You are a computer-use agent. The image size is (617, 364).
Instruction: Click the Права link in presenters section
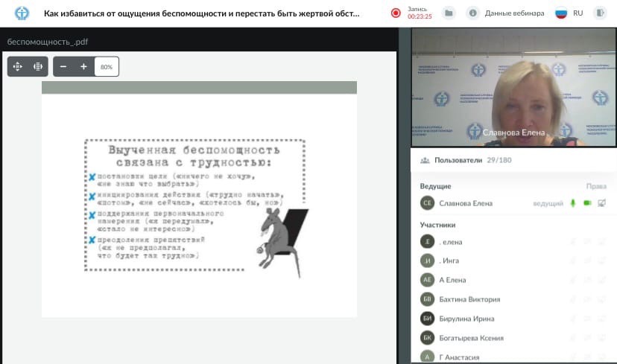click(x=596, y=186)
